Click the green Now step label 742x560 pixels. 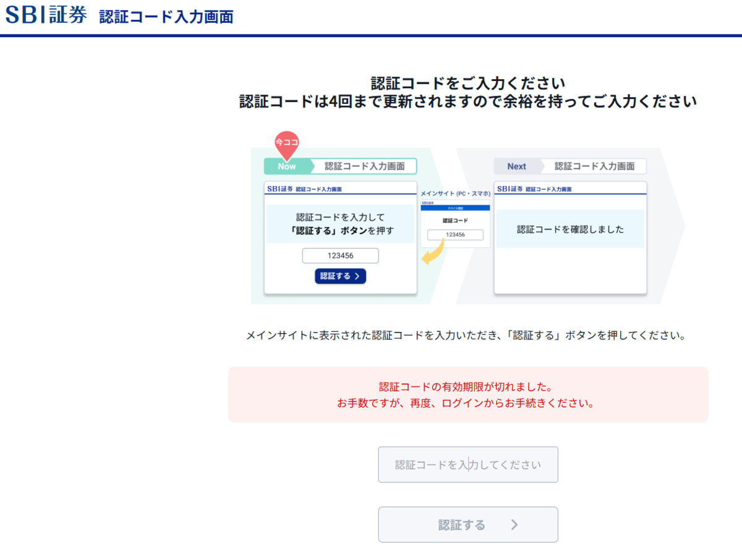tap(287, 166)
